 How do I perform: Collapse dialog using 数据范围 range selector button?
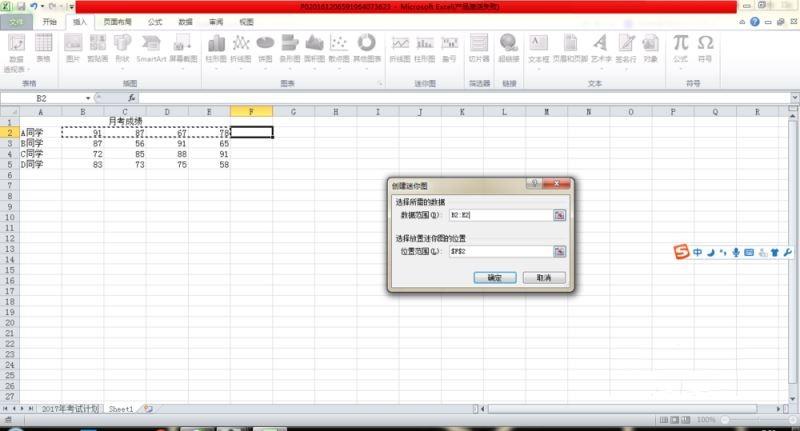pos(559,215)
